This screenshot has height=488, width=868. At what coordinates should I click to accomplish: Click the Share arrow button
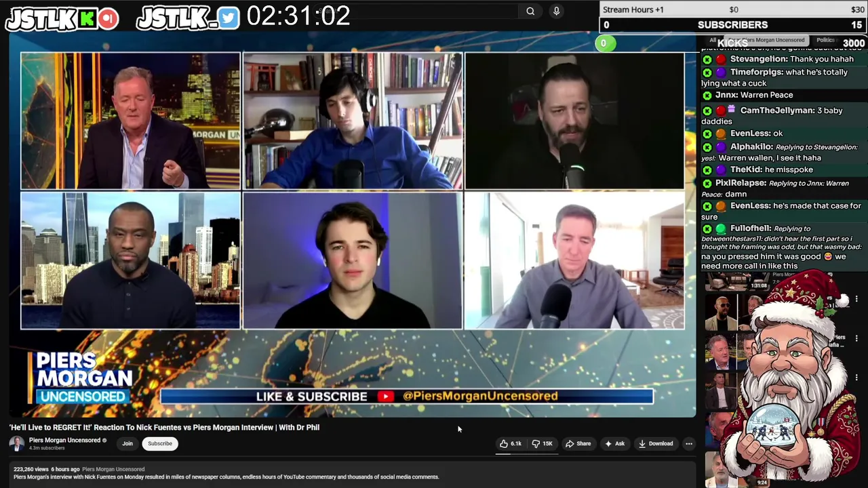tap(578, 444)
